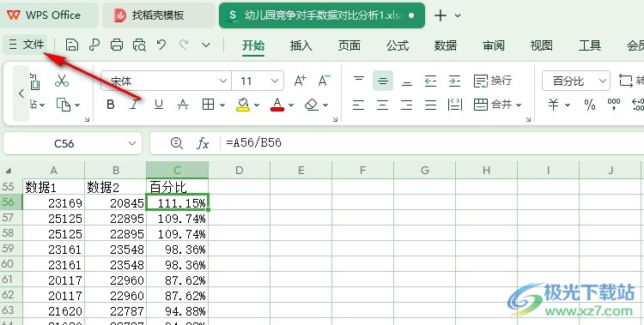Select the Cut scissors icon
Screen dimensions: 644x325
coord(62,81)
